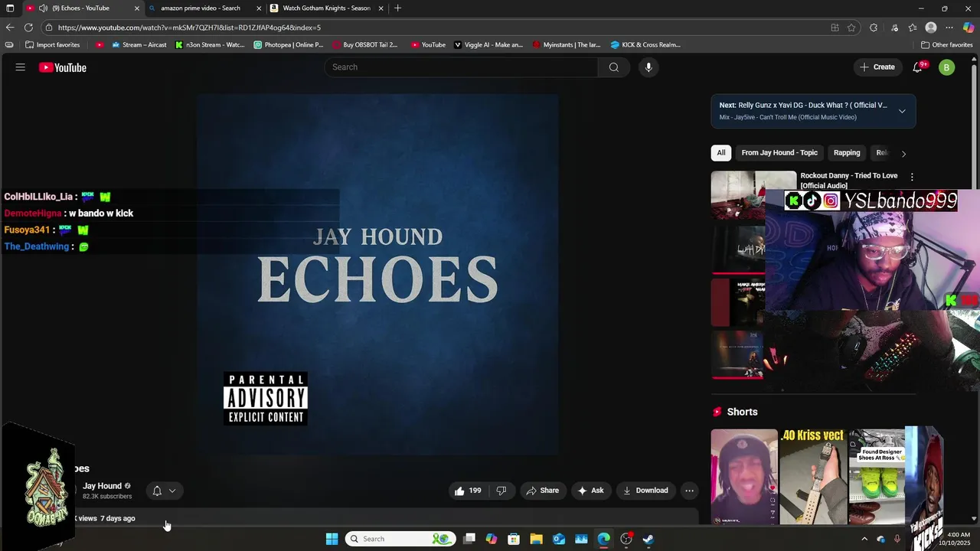Open the 'YouTube' bookmark in favorites bar
980x551 pixels.
click(428, 45)
